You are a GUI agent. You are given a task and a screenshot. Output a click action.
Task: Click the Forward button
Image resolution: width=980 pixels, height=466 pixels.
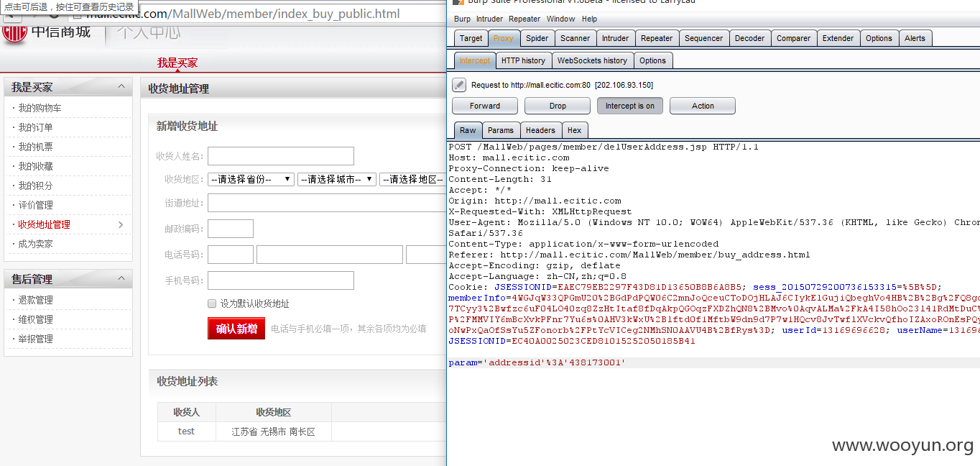pyautogui.click(x=485, y=106)
